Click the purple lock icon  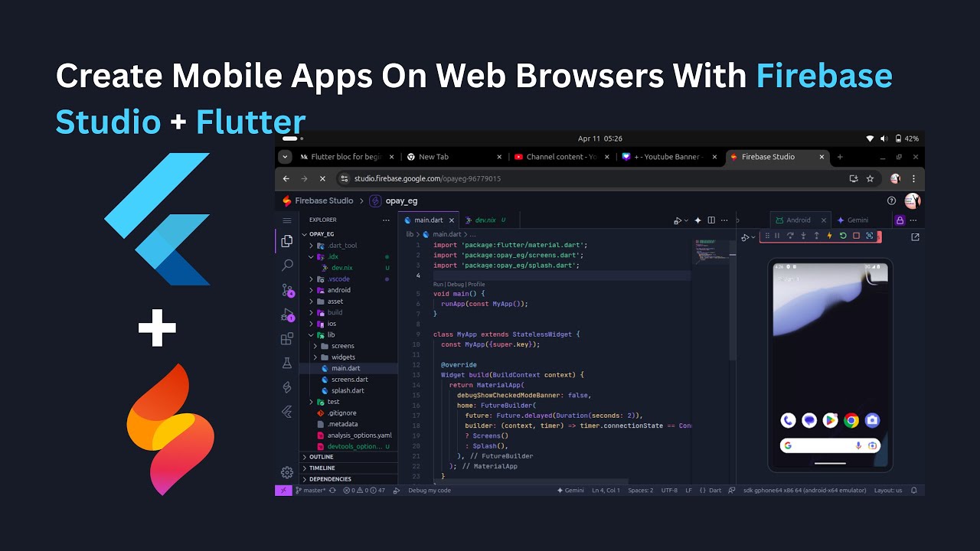click(900, 220)
